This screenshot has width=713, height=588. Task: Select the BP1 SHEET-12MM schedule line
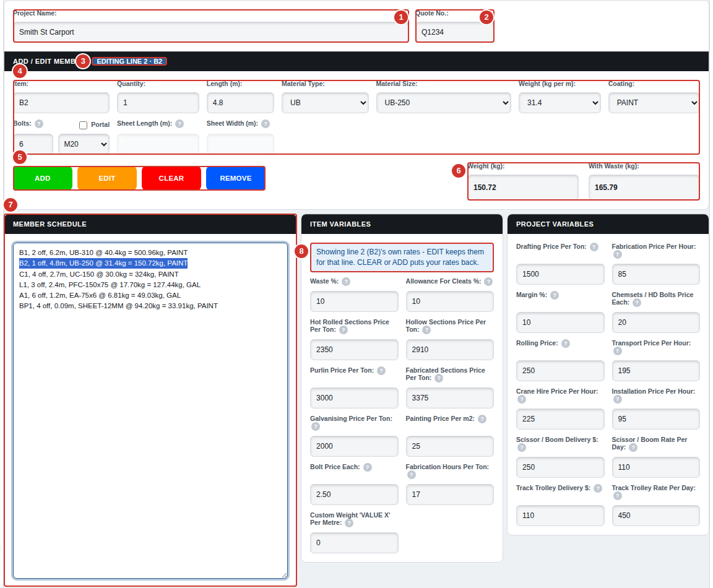pos(118,306)
